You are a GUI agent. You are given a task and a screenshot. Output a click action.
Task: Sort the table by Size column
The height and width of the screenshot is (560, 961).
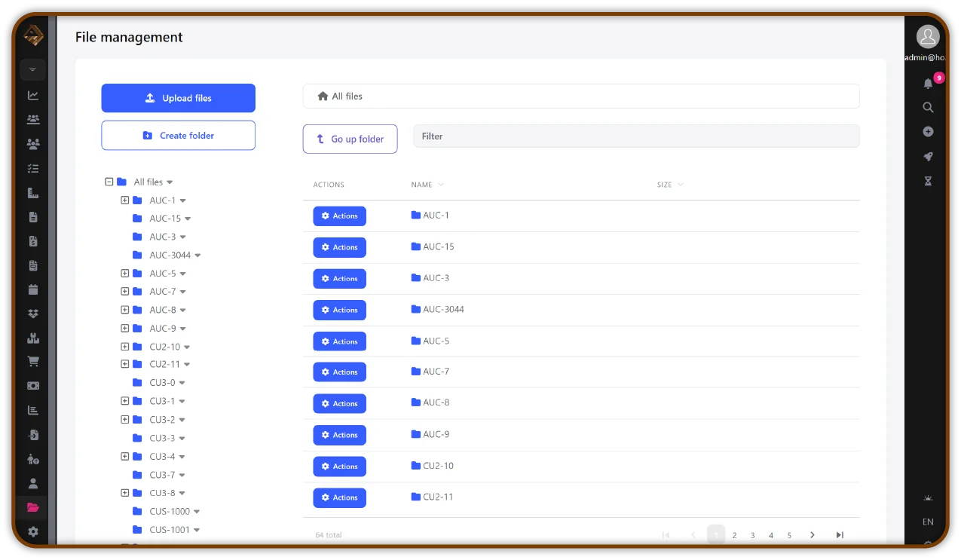670,185
